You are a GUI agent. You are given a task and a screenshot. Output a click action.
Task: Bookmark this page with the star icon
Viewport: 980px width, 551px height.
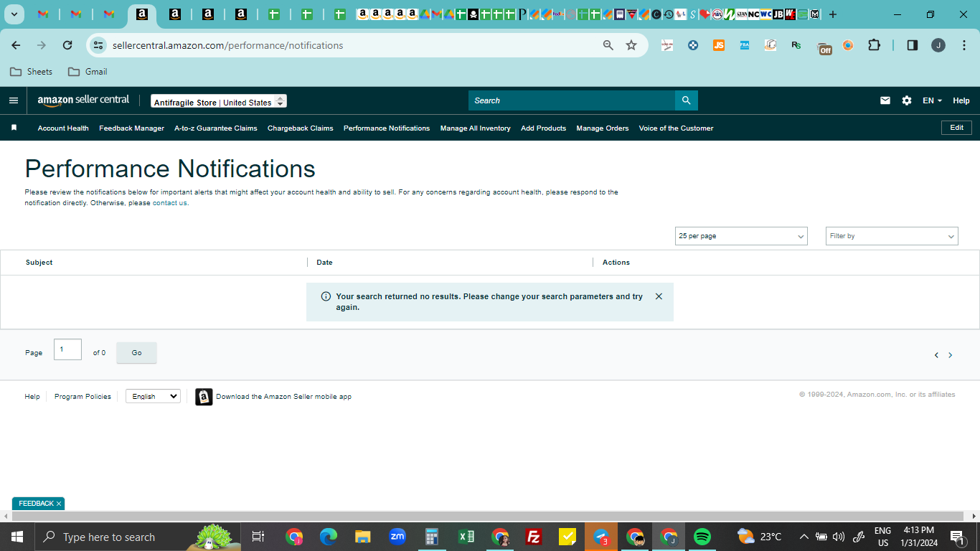click(x=631, y=45)
